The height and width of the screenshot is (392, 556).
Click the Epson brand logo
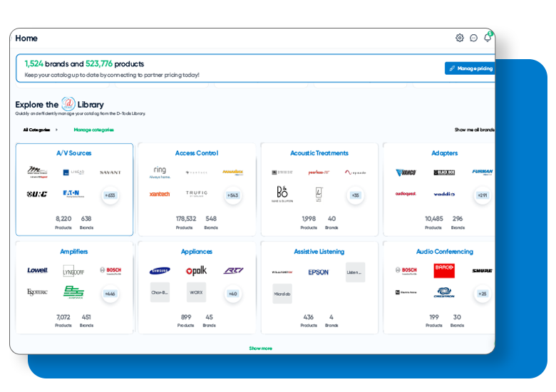(x=319, y=272)
